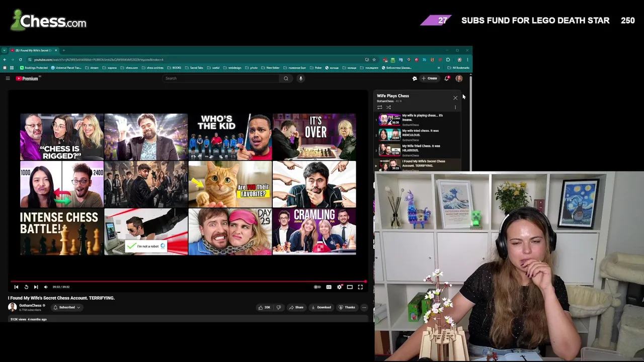
Task: Open the 'WHO'S THE KID' suggested video
Action: 230,137
